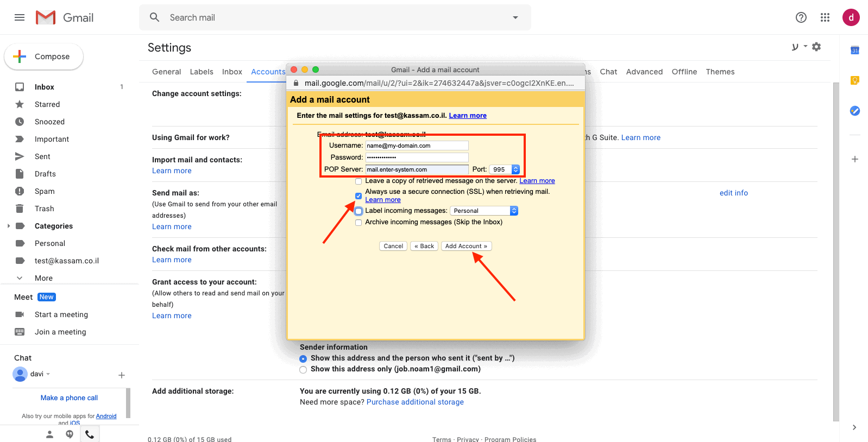Open the input tools language dropdown
This screenshot has height=442, width=868.
806,46
